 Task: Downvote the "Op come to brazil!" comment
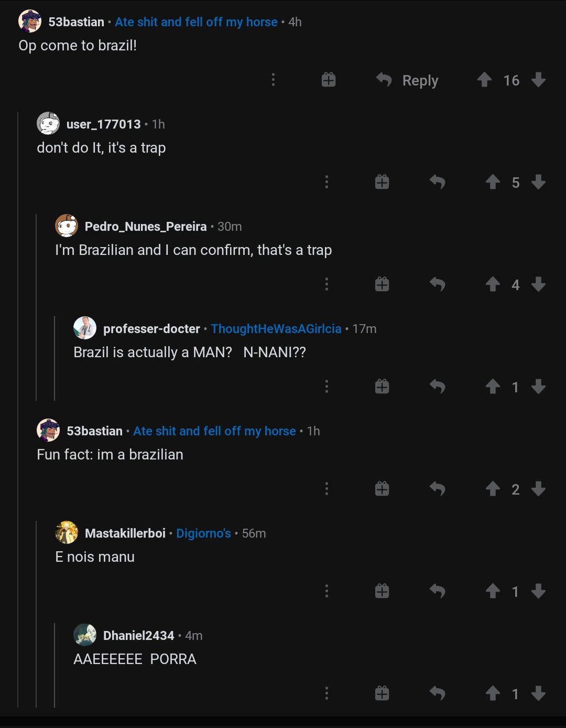coord(538,80)
